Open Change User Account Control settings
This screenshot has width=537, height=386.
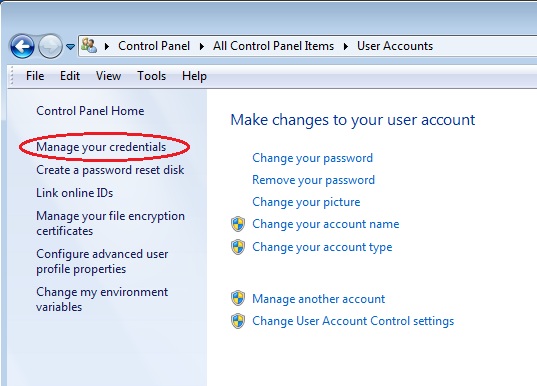click(353, 321)
